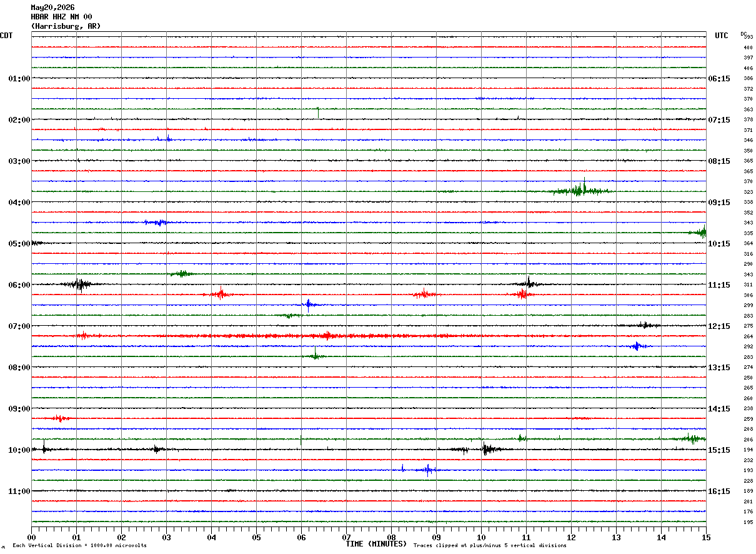Click the May20,2026 date header
Image resolution: width=756 pixels, height=554 pixels.
coord(52,8)
